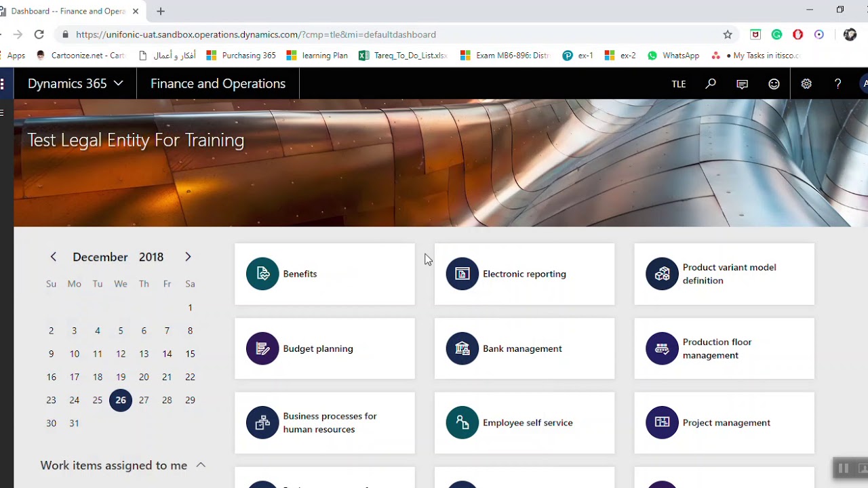The image size is (868, 488).
Task: Open the ex-1 bookmark
Action: coord(578,56)
